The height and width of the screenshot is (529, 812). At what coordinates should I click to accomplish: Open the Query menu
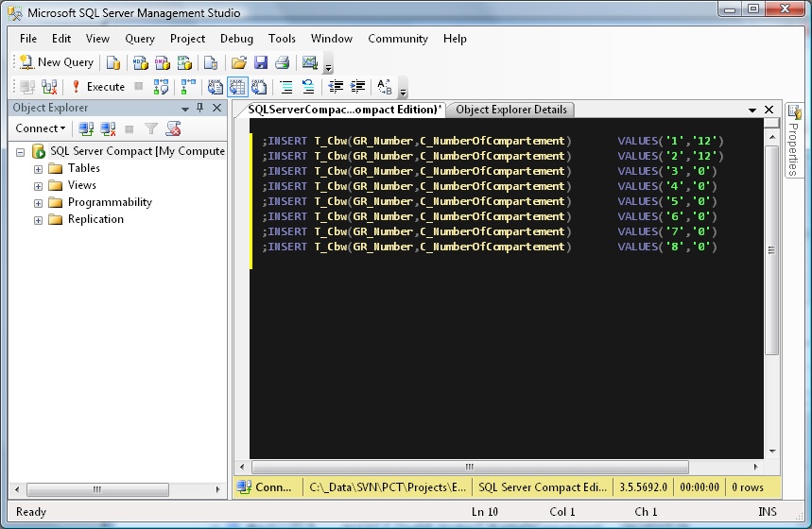click(x=140, y=39)
